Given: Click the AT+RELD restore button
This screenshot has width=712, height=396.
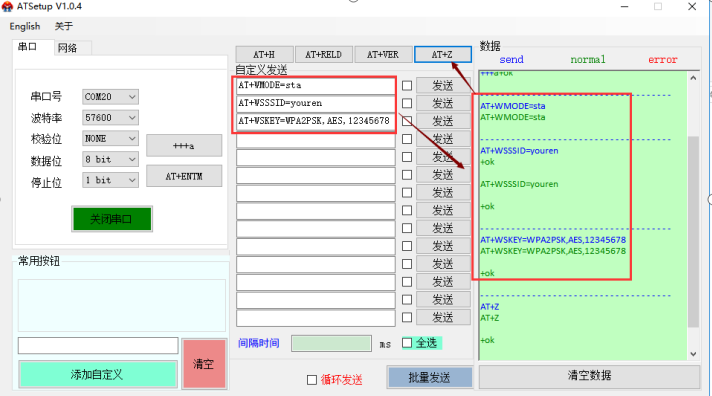Looking at the screenshot, I should pos(323,54).
